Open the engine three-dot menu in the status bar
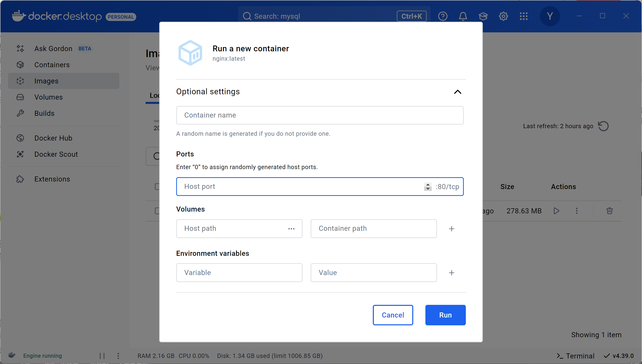Screen dimensions: 642x364 click(x=118, y=356)
